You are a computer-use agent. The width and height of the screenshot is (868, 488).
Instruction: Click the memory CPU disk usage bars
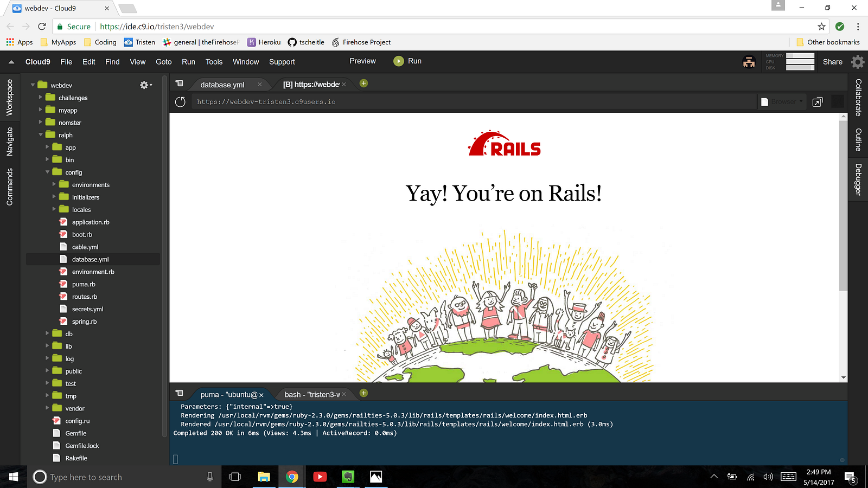pos(800,62)
